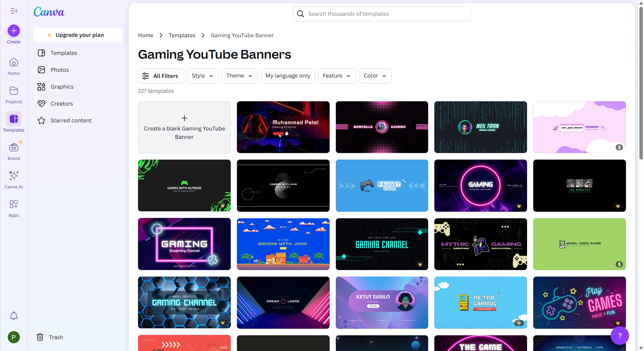Open Retro Gaming blue template
The image size is (644, 351).
pyautogui.click(x=481, y=303)
